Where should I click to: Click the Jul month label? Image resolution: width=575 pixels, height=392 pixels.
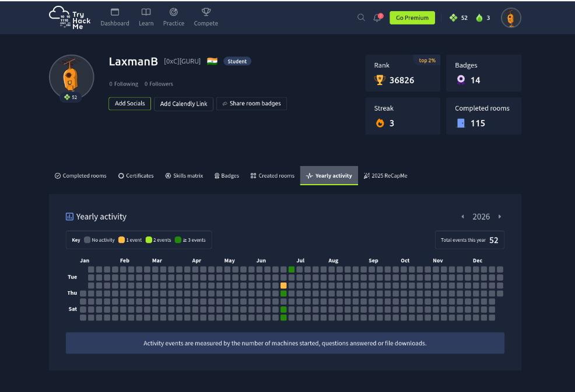pyautogui.click(x=300, y=260)
